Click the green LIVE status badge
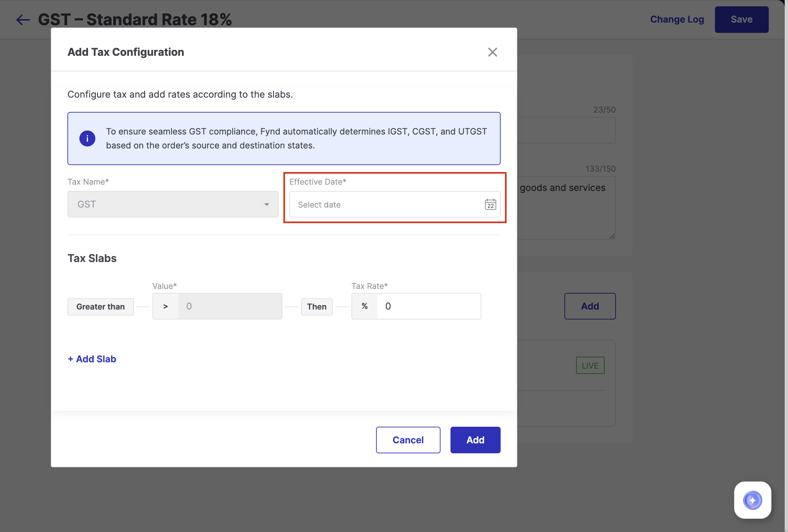Screen dimensions: 788x532 point(590,365)
